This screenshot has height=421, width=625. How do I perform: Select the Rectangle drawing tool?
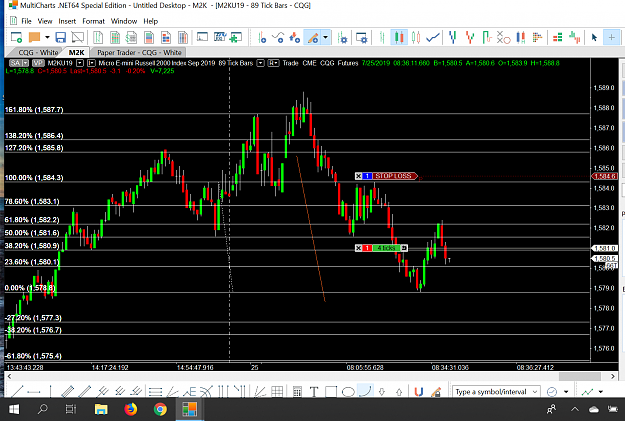coord(331,392)
